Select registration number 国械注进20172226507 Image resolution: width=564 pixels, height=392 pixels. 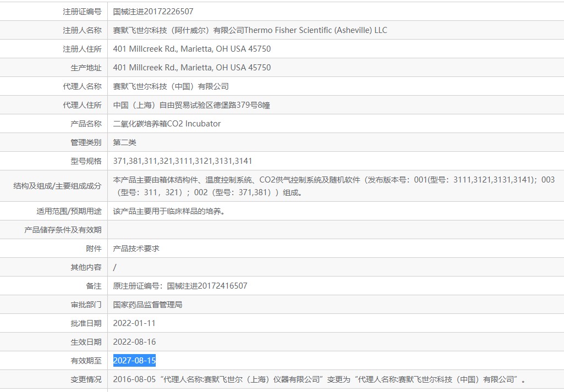pyautogui.click(x=153, y=12)
